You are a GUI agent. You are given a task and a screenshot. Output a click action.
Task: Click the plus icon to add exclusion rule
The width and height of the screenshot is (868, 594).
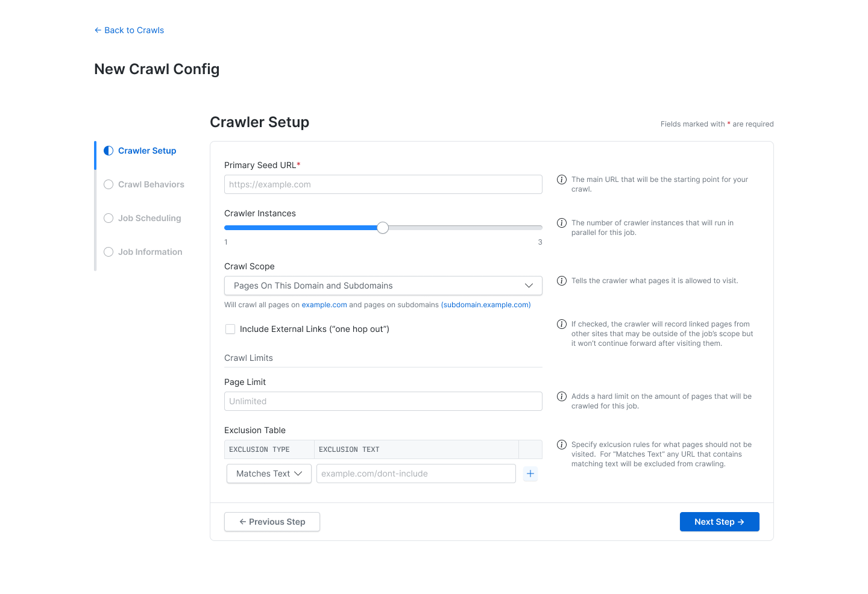click(x=530, y=474)
